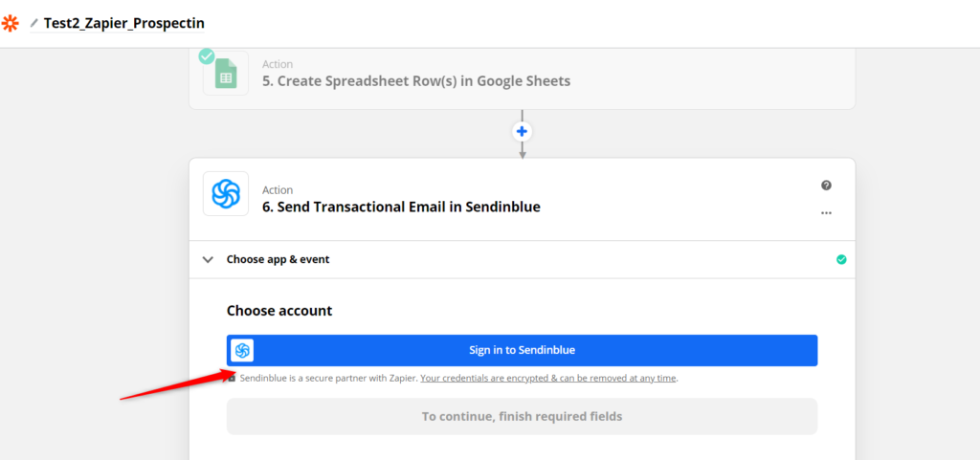Open the Choose app & event section header
The image size is (980, 460).
pyautogui.click(x=522, y=260)
